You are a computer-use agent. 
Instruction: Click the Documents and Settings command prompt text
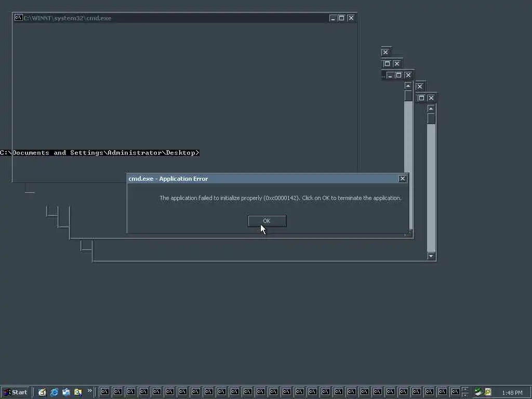point(100,153)
